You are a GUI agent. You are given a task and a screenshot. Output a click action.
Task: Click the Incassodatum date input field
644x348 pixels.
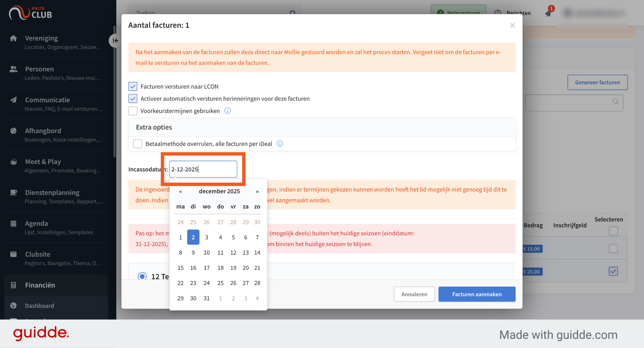click(203, 169)
